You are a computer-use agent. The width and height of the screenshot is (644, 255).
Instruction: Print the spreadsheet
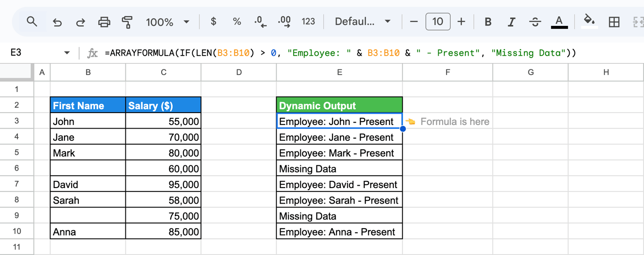104,22
